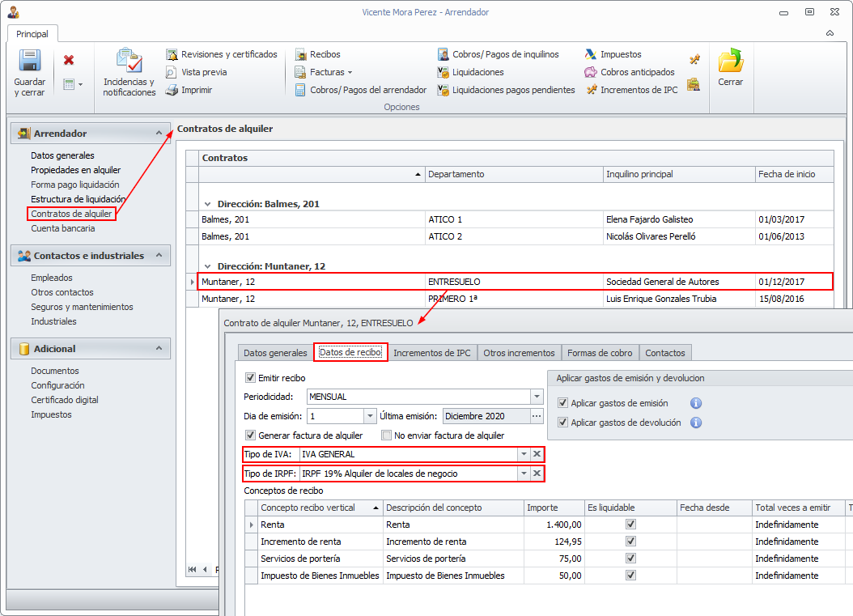The width and height of the screenshot is (853, 616).
Task: Clear the Tipo de IRPF field
Action: [x=537, y=474]
